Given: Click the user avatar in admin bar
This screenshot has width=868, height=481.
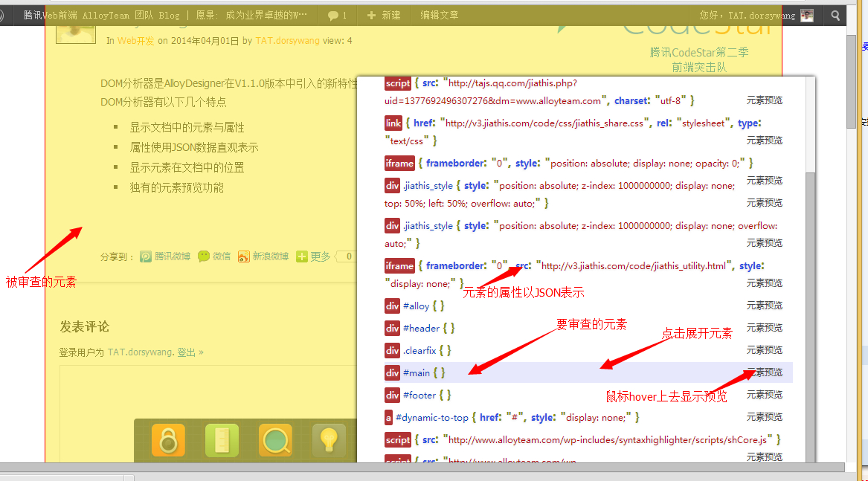Looking at the screenshot, I should pos(806,15).
